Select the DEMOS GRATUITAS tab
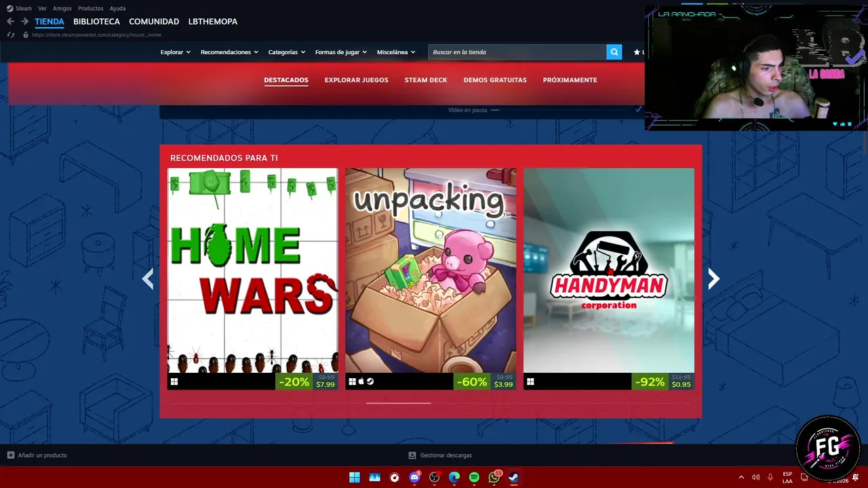Viewport: 868px width, 488px height. [495, 80]
